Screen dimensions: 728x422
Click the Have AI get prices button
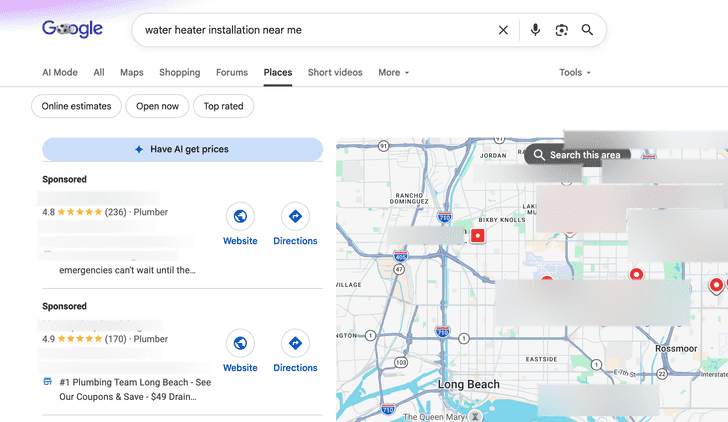click(x=182, y=149)
